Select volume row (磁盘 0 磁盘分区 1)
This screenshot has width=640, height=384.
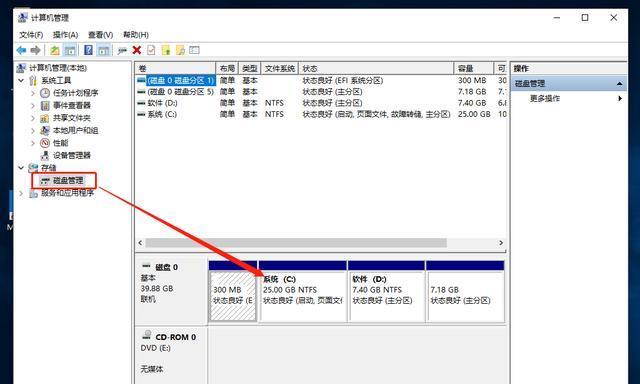tap(321, 80)
